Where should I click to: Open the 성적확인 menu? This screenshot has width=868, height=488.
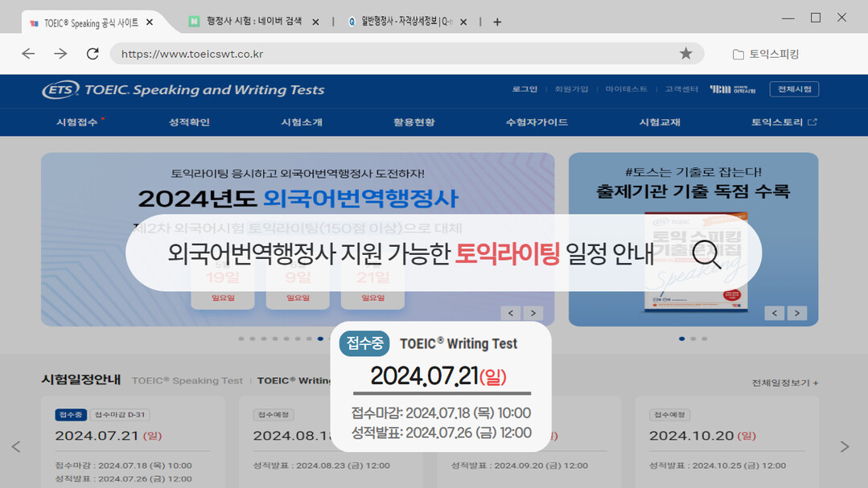(x=189, y=122)
